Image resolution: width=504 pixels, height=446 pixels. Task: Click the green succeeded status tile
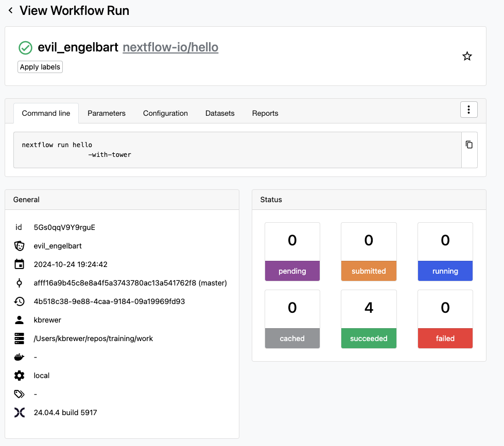coord(369,319)
